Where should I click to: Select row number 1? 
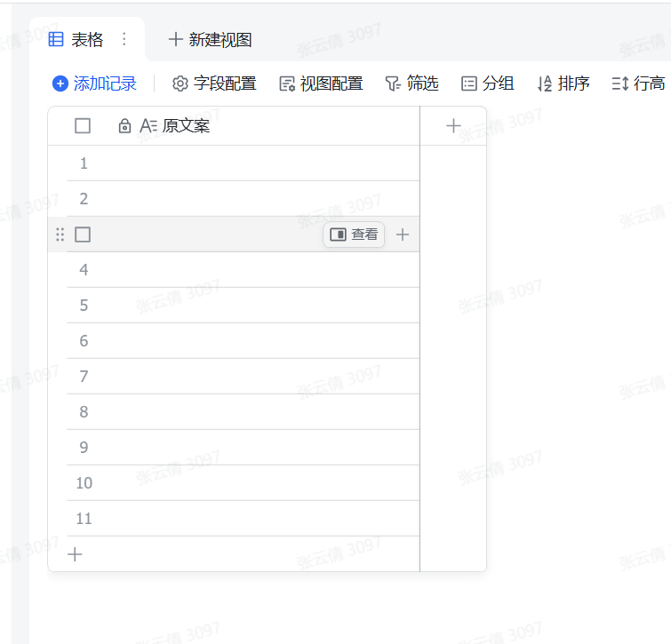coord(84,163)
